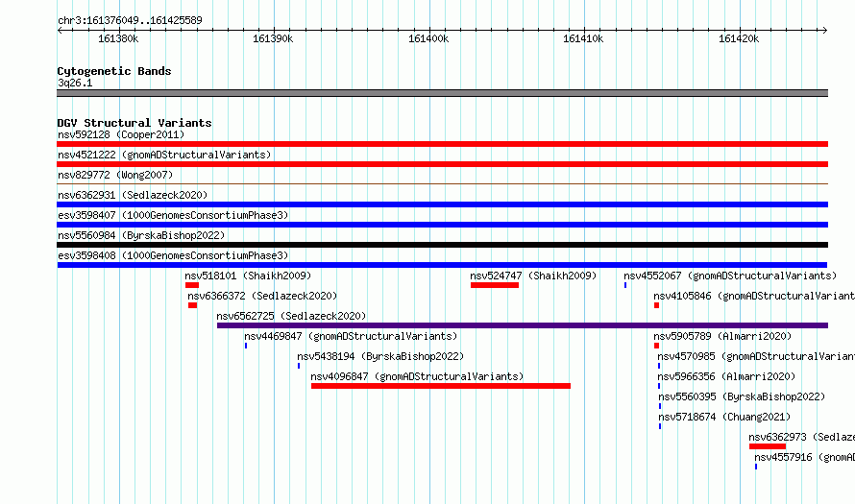
Task: Open the nsv5718674 (Chuang2021) label
Action: 724,417
